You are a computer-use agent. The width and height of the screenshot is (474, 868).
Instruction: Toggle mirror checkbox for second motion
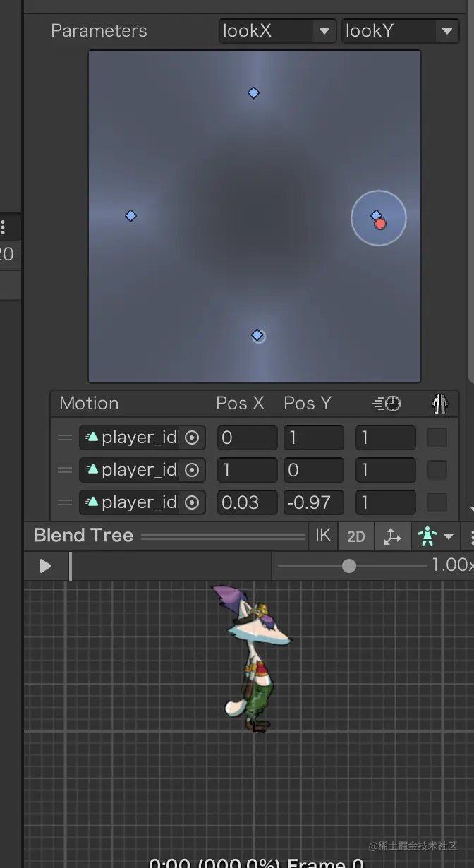pos(437,470)
